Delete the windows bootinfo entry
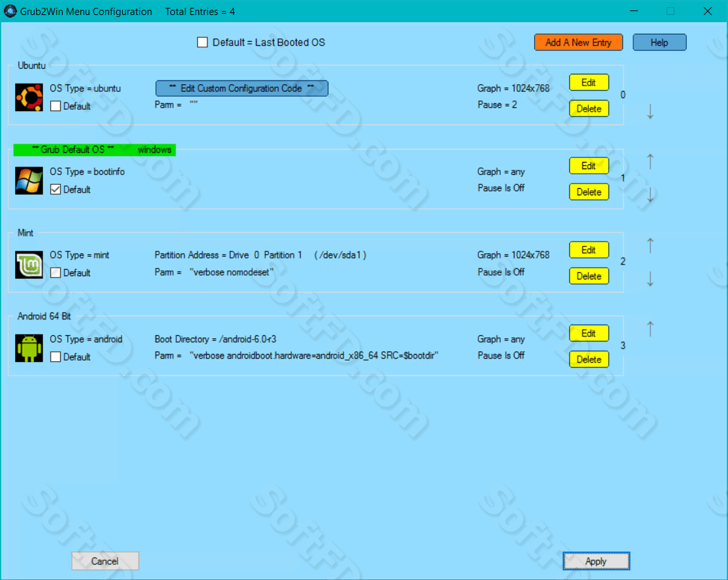 [589, 192]
